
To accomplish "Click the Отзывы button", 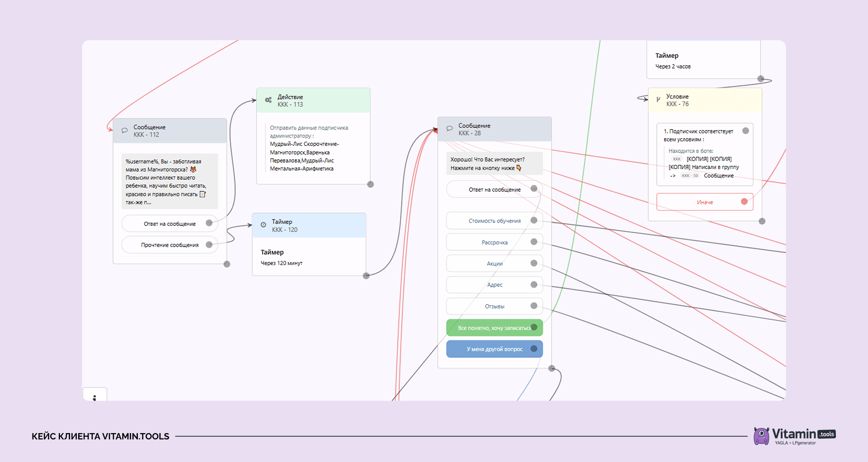I will tap(495, 306).
